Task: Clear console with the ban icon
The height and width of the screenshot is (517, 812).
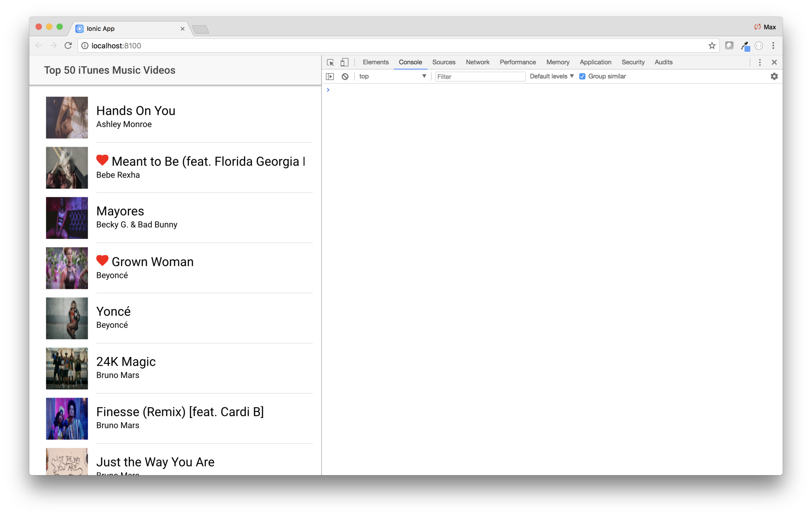Action: [345, 77]
